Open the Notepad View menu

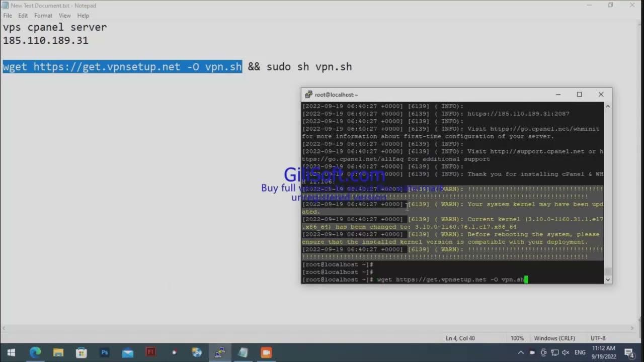click(x=64, y=16)
